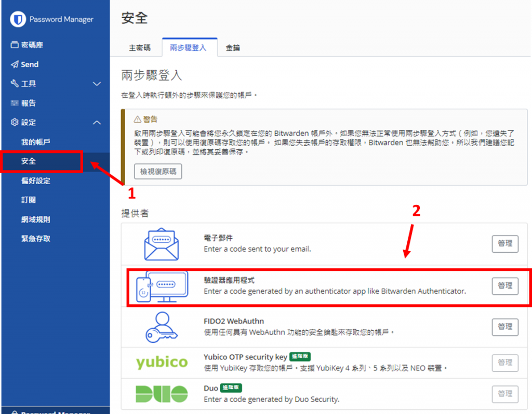Click the Duo logo
The height and width of the screenshot is (414, 532).
[162, 394]
